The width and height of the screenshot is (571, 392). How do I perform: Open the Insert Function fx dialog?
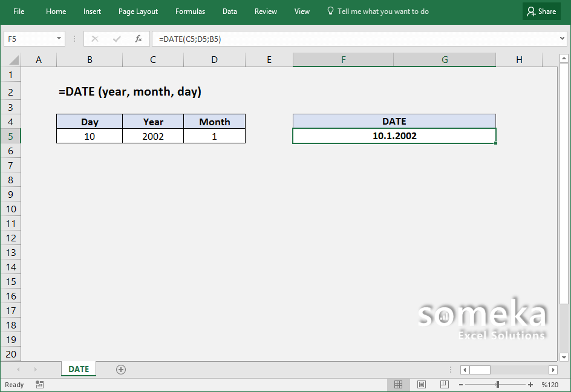pos(139,39)
